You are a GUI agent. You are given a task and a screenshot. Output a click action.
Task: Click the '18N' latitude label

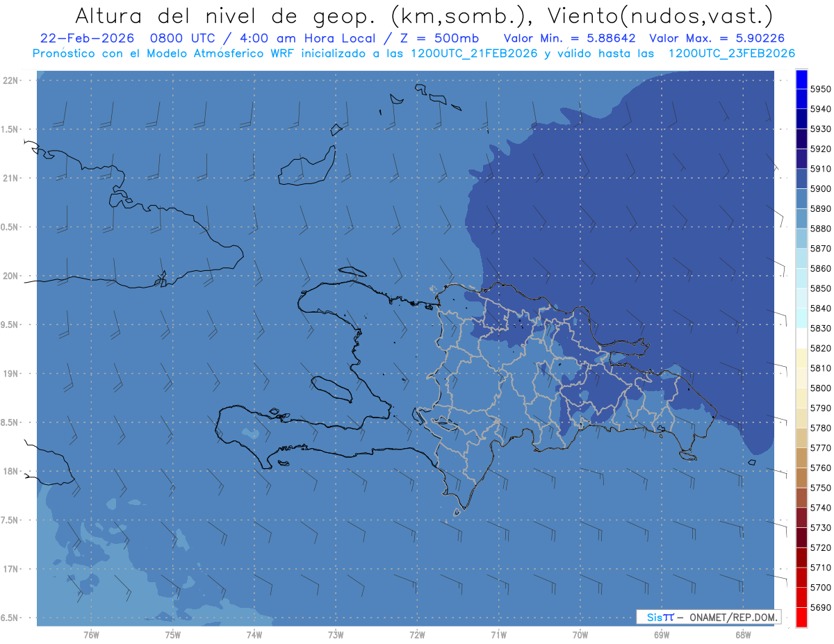click(12, 471)
